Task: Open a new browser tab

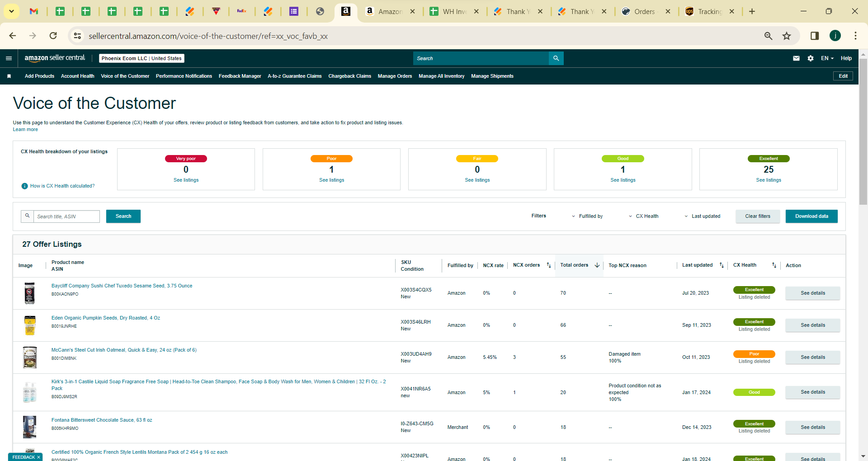Action: click(752, 11)
